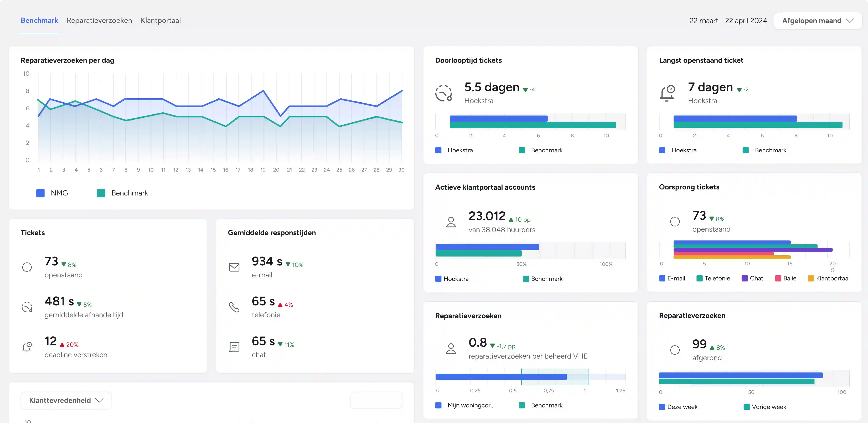The image size is (868, 423).
Task: Click the user icon in Actieve klantportaal accounts
Action: pos(451,222)
